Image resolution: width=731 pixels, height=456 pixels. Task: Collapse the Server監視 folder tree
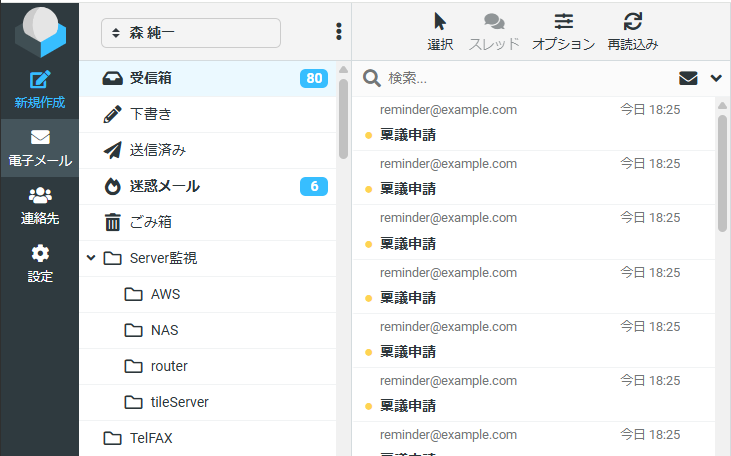point(91,257)
